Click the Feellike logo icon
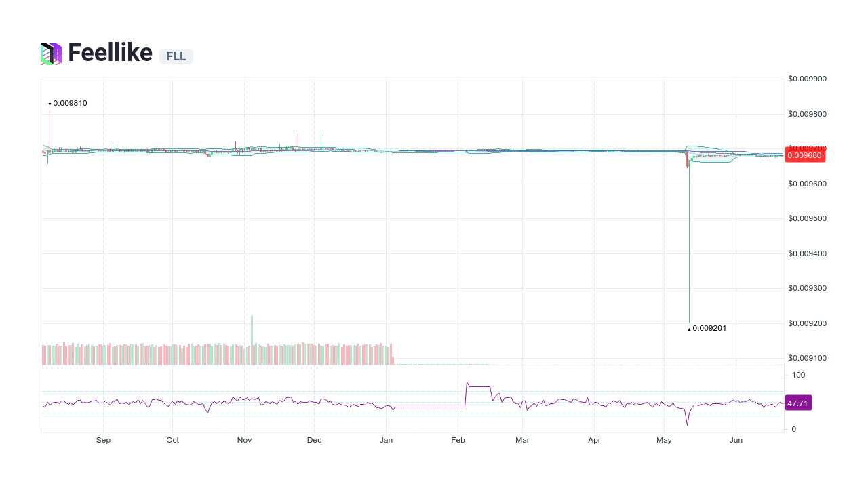The height and width of the screenshot is (488, 868). (x=51, y=53)
